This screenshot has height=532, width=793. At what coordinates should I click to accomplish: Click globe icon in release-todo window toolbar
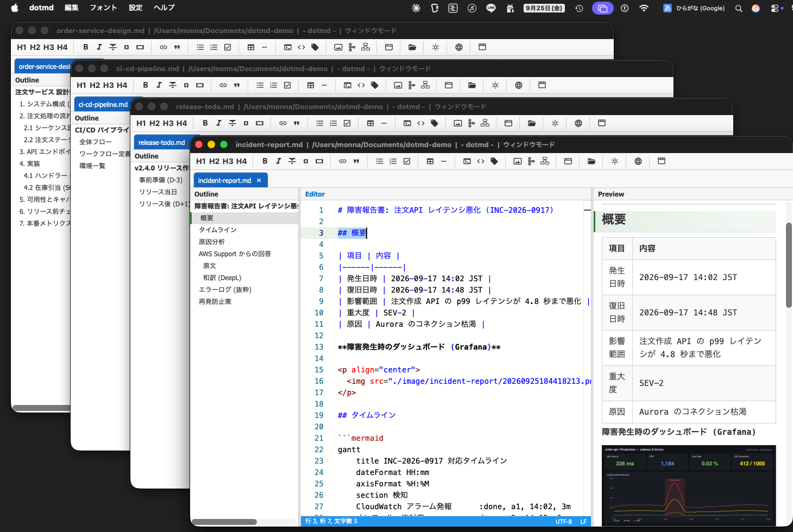pos(578,123)
